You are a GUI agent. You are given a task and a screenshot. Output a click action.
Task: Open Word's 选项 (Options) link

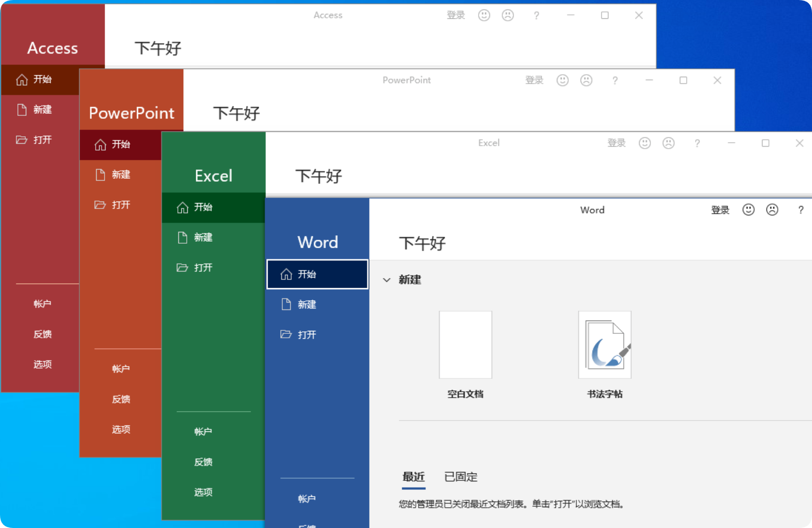tap(307, 525)
